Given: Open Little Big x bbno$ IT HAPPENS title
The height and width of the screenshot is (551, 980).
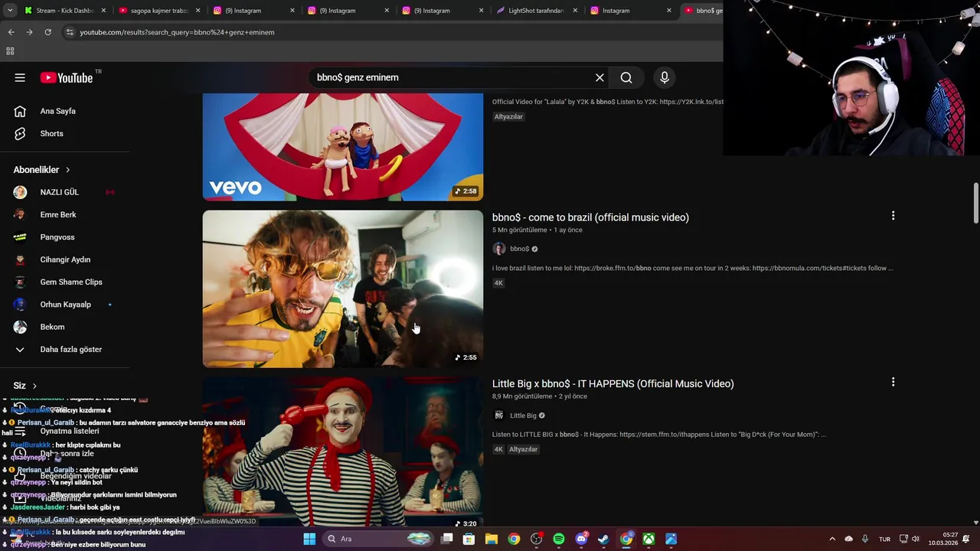Looking at the screenshot, I should (x=612, y=383).
